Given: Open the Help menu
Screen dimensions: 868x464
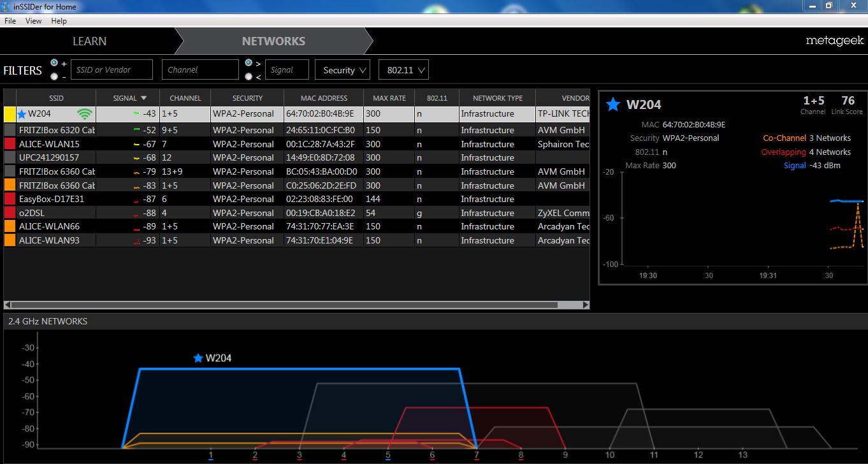Looking at the screenshot, I should click(x=59, y=21).
